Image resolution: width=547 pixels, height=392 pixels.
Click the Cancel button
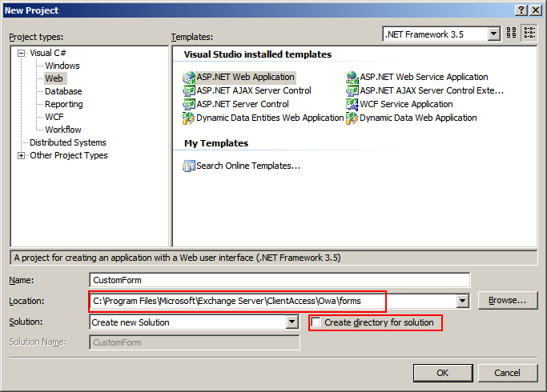(508, 373)
